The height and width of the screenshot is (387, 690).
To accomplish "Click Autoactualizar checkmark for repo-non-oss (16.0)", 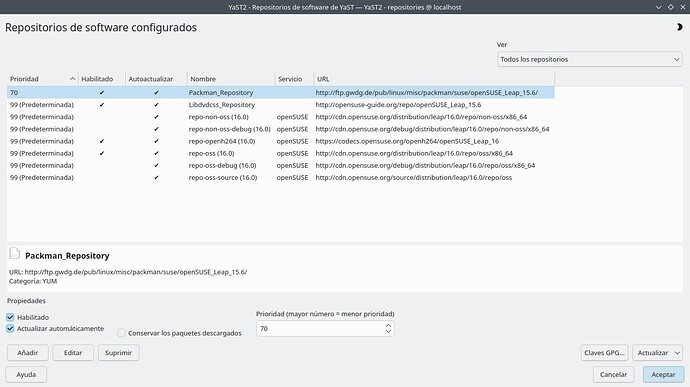I will tap(156, 117).
